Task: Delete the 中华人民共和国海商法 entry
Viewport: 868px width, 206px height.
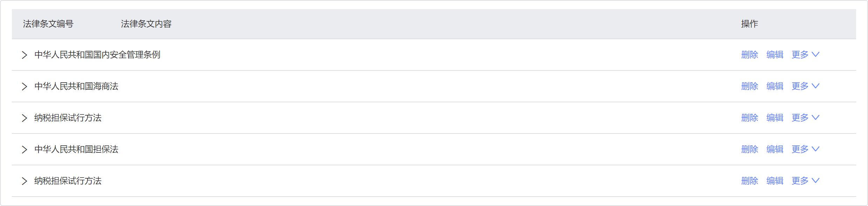Action: click(749, 86)
